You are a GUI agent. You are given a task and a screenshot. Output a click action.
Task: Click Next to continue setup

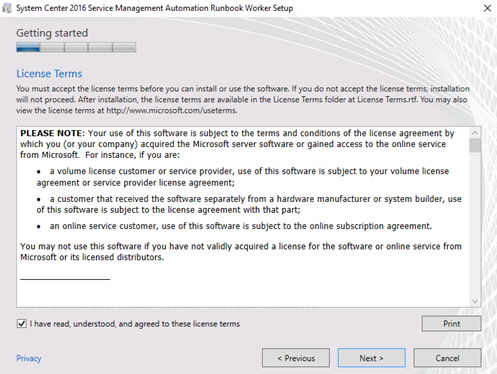(x=371, y=358)
